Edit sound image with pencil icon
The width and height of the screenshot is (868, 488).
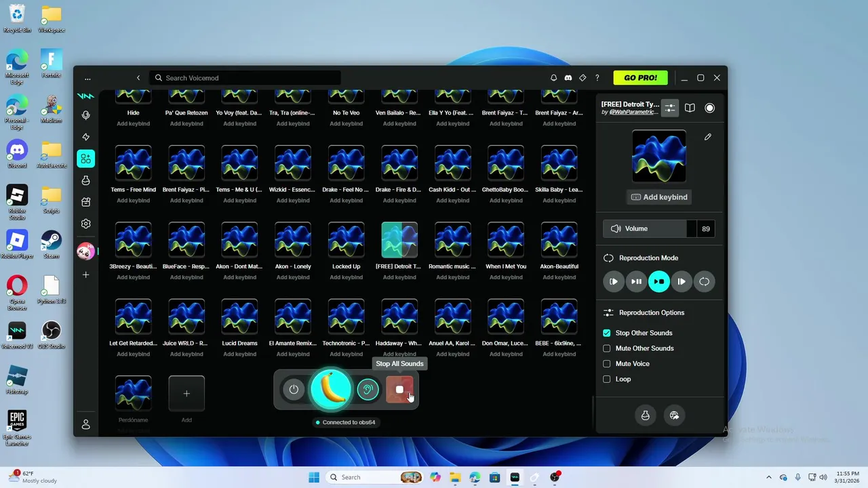tap(707, 137)
